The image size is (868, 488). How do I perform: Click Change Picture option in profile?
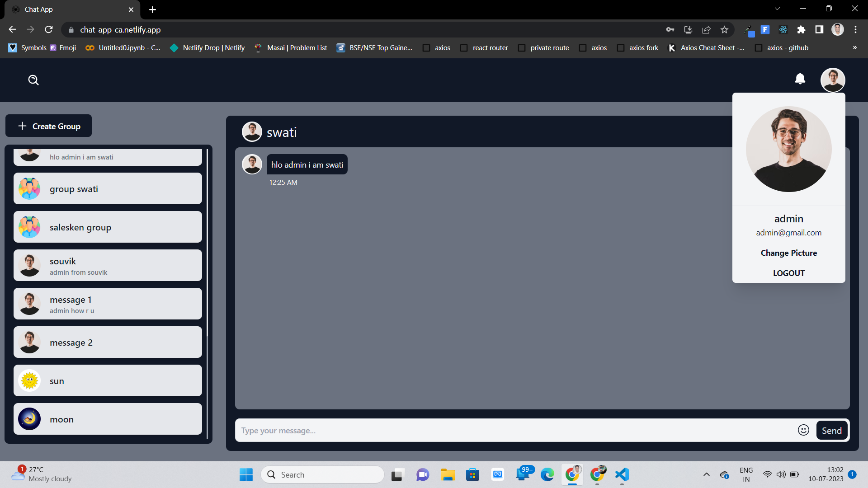[789, 253]
